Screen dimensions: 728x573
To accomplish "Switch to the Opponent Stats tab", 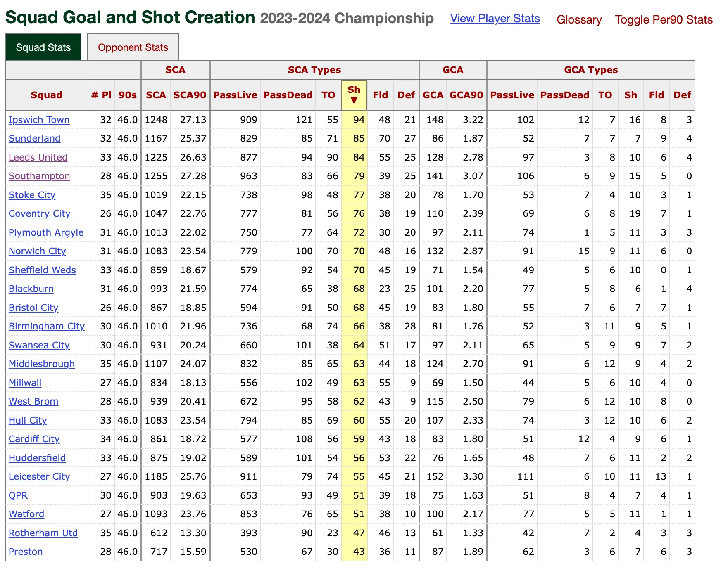I will (133, 47).
